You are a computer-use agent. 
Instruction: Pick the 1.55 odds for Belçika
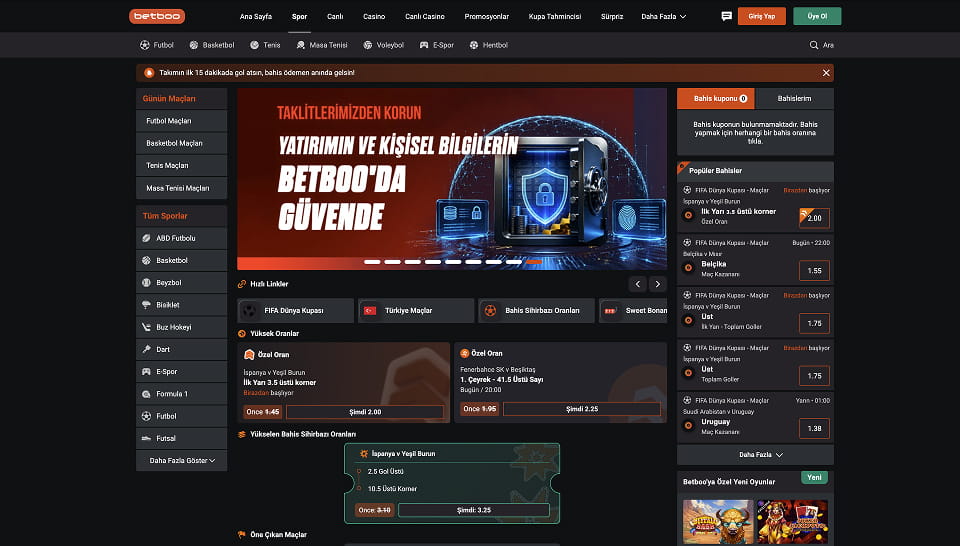814,271
